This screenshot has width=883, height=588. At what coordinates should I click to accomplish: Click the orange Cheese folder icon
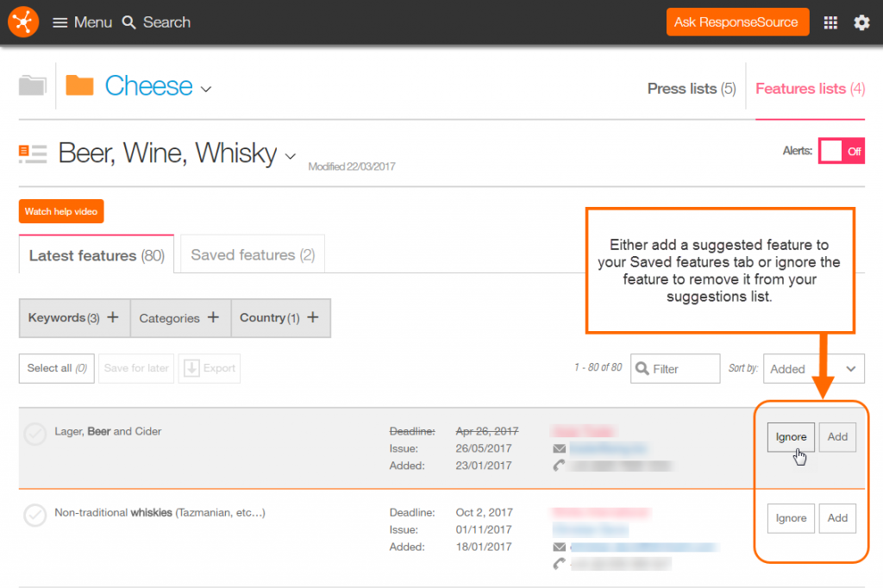79,85
